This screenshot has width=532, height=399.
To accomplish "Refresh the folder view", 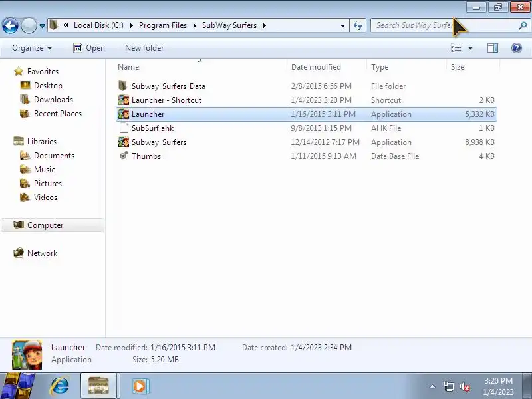I will click(x=358, y=25).
